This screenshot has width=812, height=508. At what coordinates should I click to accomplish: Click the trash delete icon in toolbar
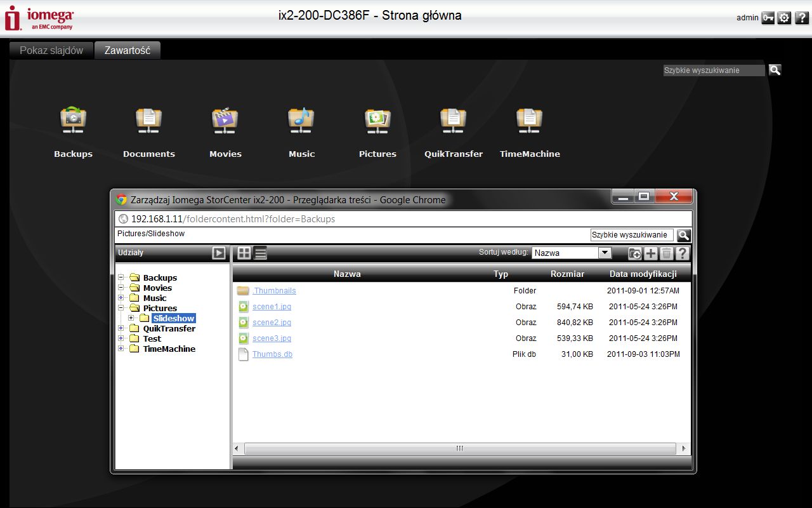(666, 254)
